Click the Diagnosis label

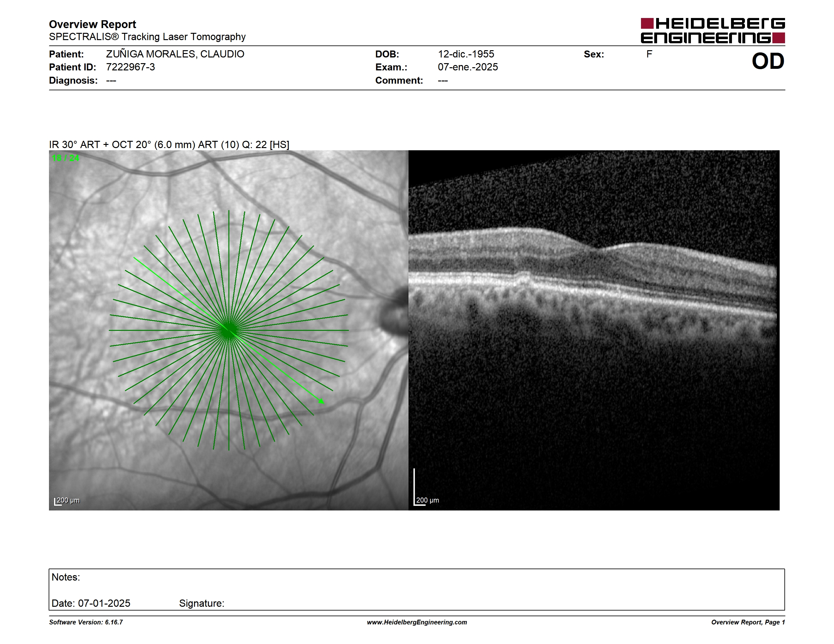(x=73, y=80)
